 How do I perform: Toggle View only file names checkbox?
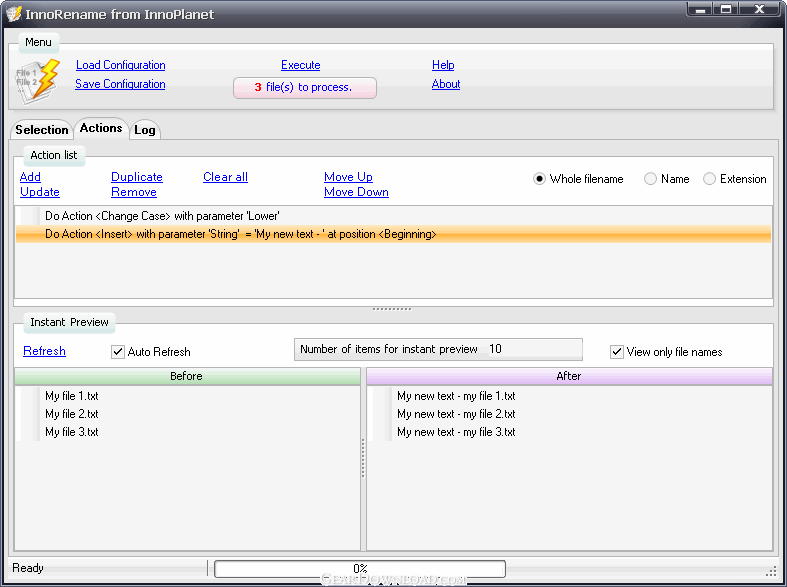(617, 352)
